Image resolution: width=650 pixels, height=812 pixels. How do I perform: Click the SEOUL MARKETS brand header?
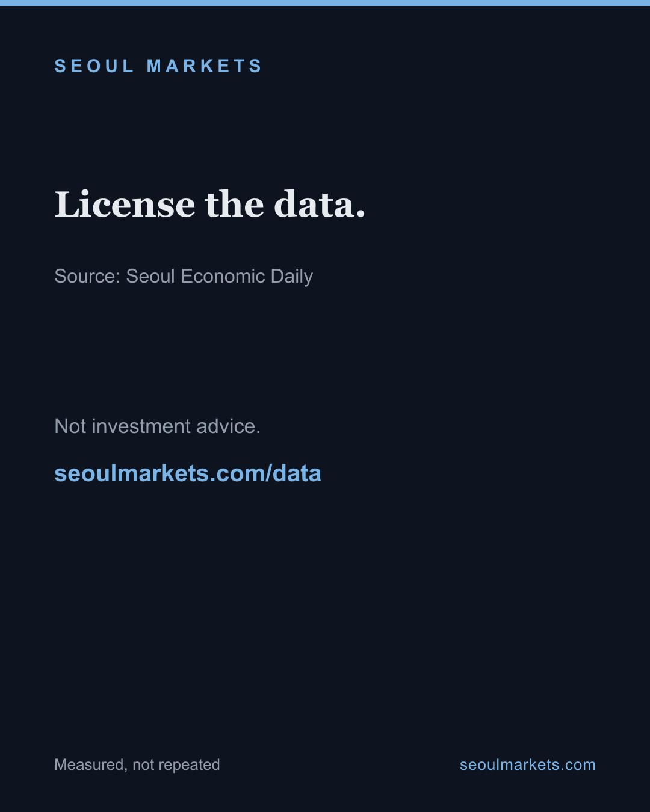click(158, 66)
